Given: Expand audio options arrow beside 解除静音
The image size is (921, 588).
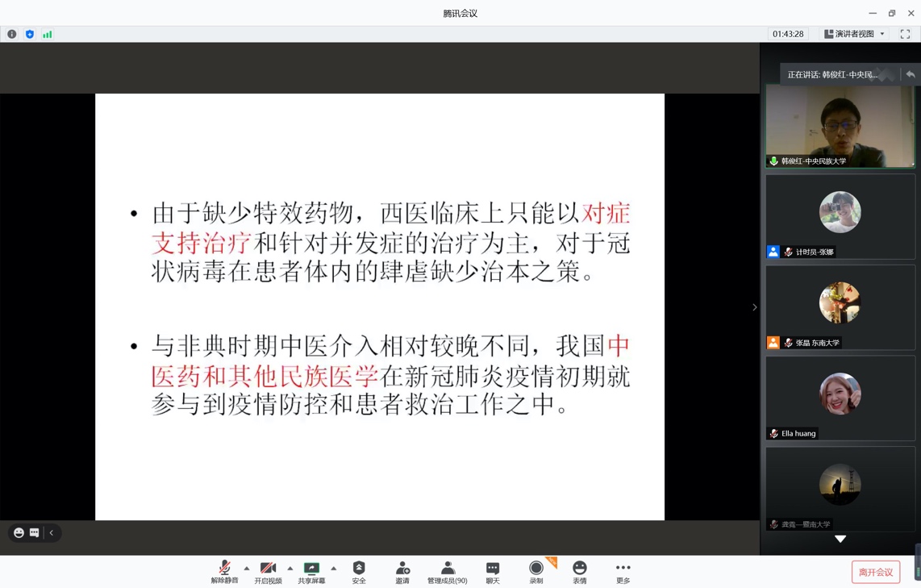Looking at the screenshot, I should (247, 568).
